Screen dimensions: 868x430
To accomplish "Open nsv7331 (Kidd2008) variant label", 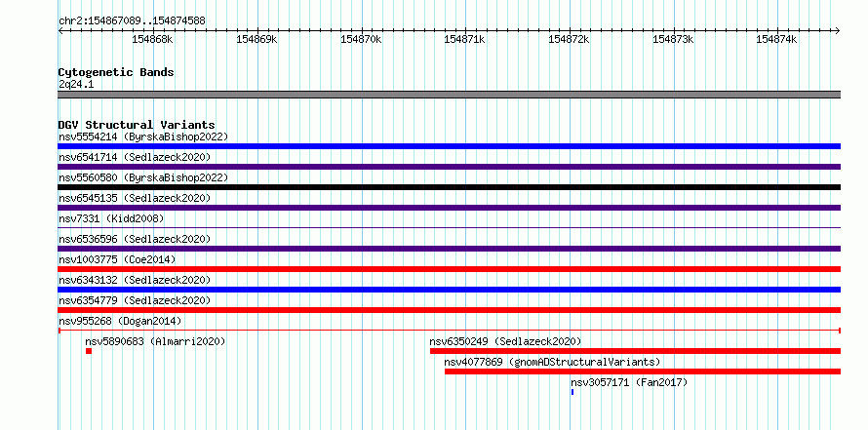I will pos(111,218).
